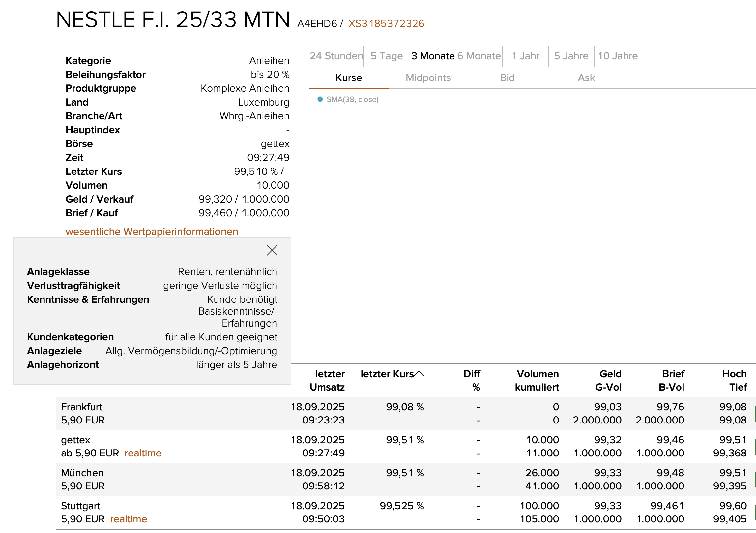
Task: Select the Ask chart tab
Action: point(586,78)
